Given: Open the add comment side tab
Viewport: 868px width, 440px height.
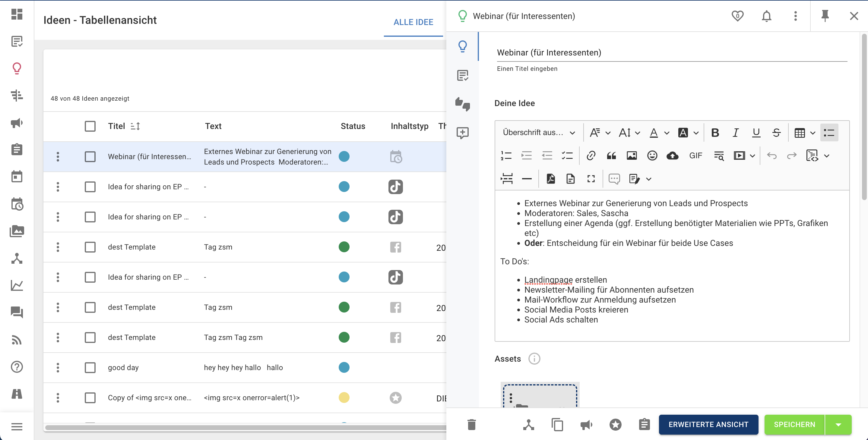Looking at the screenshot, I should 463,133.
